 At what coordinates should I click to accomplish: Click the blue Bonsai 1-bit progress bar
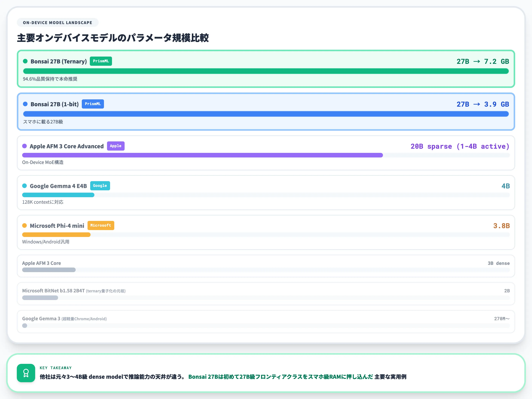tap(266, 114)
